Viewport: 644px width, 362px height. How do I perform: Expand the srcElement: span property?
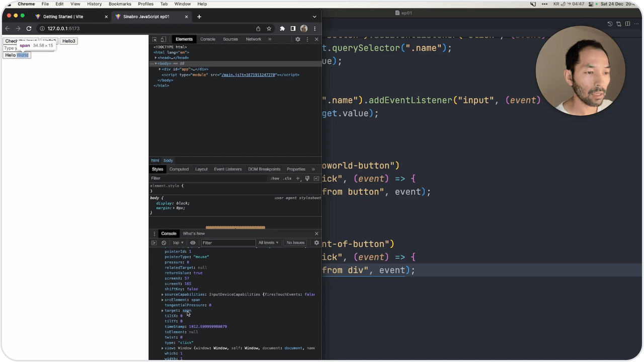coord(163,300)
